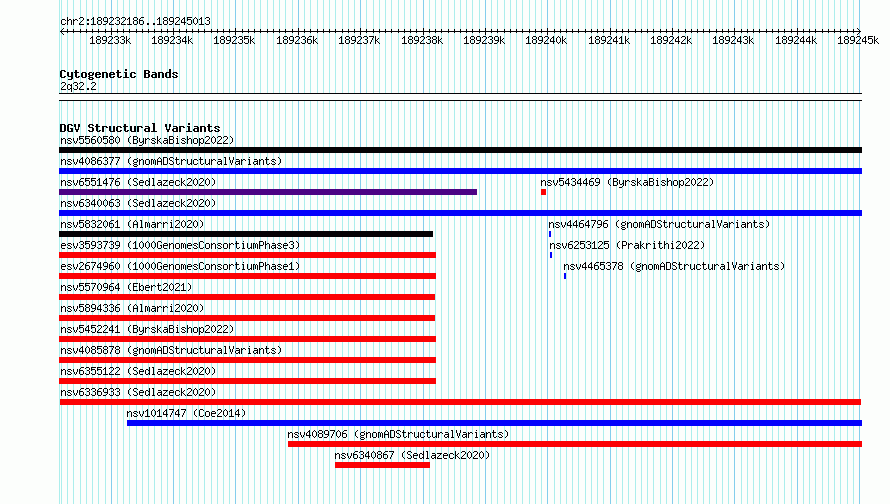Select tiny blue marker under nsv4464796
The height and width of the screenshot is (504, 890).
(x=550, y=234)
